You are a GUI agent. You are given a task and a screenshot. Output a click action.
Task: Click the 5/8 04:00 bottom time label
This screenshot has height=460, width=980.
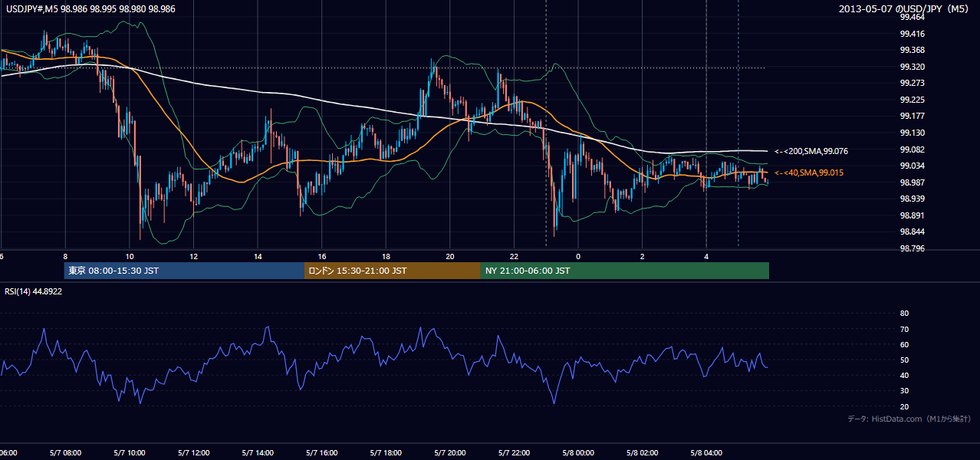706,453
